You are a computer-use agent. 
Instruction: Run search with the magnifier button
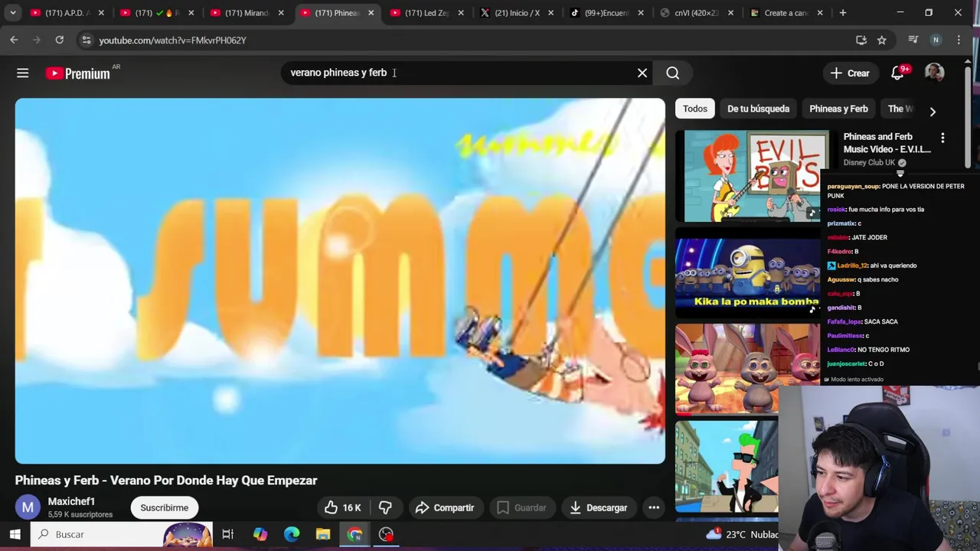pyautogui.click(x=672, y=73)
